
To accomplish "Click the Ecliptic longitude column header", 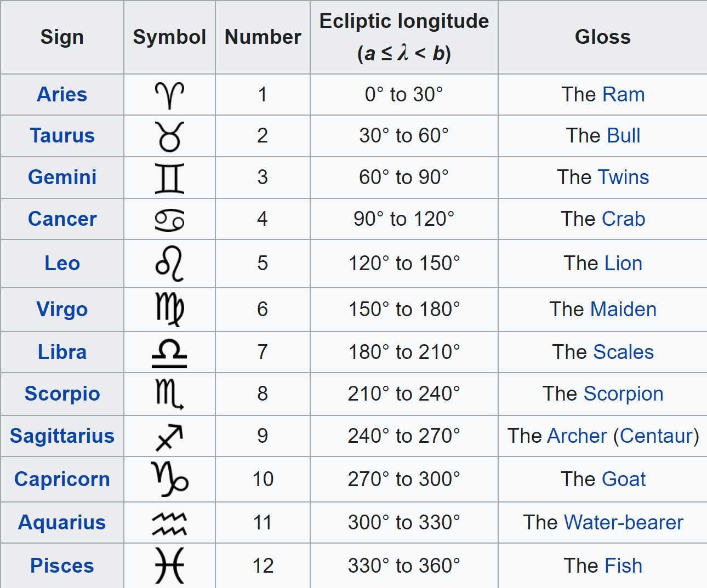I will [404, 37].
